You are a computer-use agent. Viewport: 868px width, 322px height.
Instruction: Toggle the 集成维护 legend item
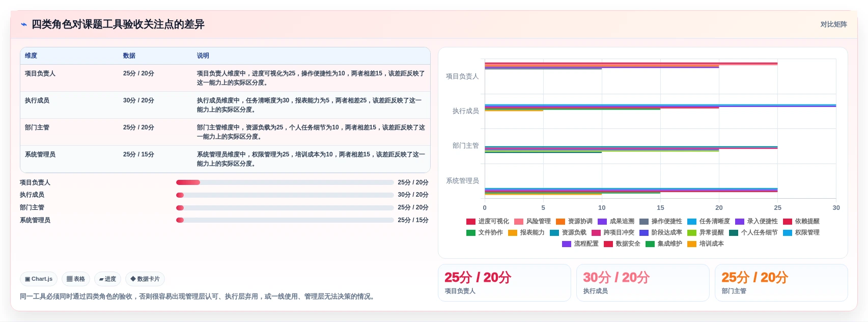pyautogui.click(x=664, y=244)
